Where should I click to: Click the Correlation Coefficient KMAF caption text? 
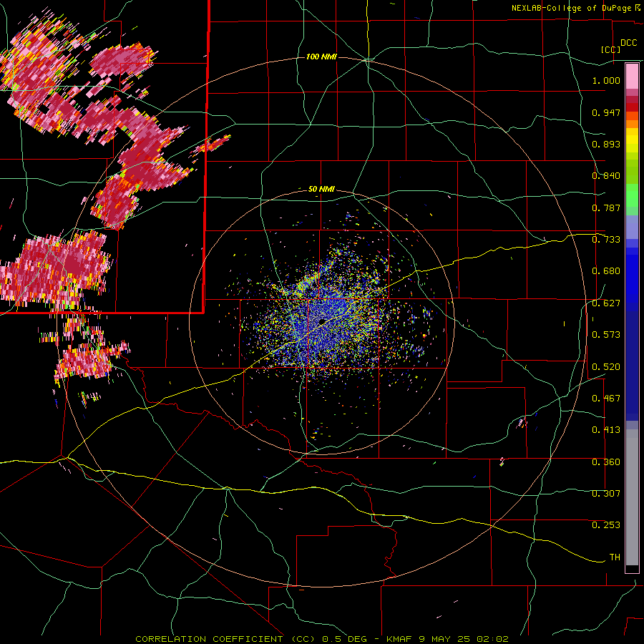pyautogui.click(x=321, y=639)
